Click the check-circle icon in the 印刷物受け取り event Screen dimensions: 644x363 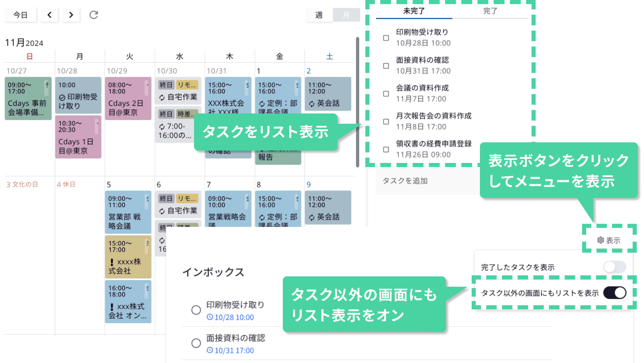pos(62,98)
